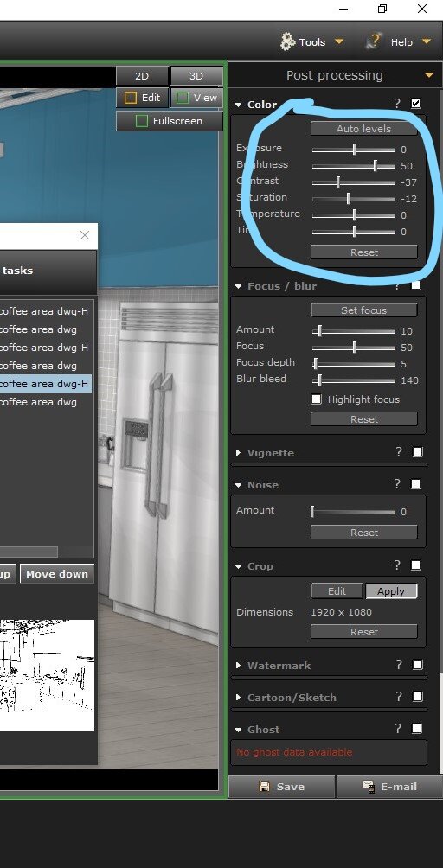
Task: Switch to 3D view
Action: tap(196, 76)
